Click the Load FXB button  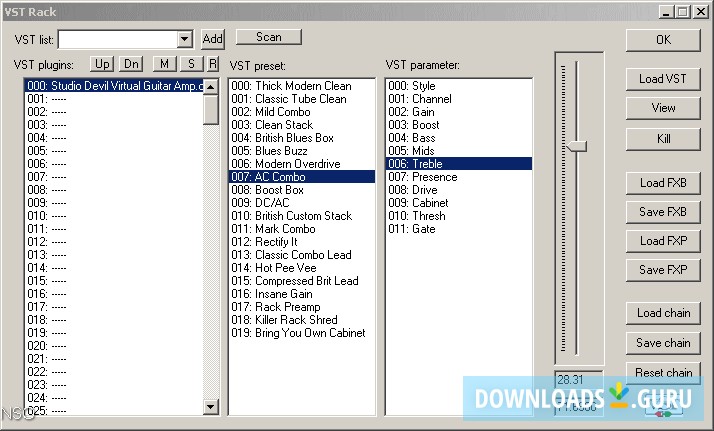(663, 183)
